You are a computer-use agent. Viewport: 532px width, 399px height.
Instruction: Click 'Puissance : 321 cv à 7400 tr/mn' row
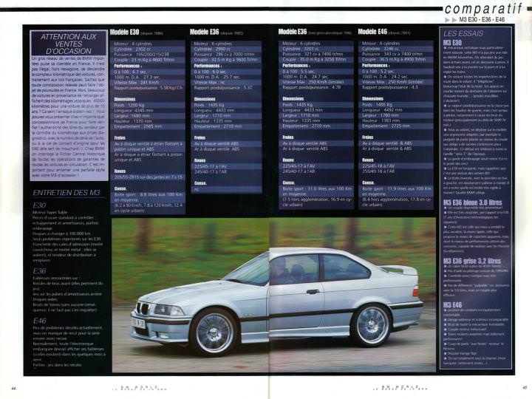[x=313, y=54]
